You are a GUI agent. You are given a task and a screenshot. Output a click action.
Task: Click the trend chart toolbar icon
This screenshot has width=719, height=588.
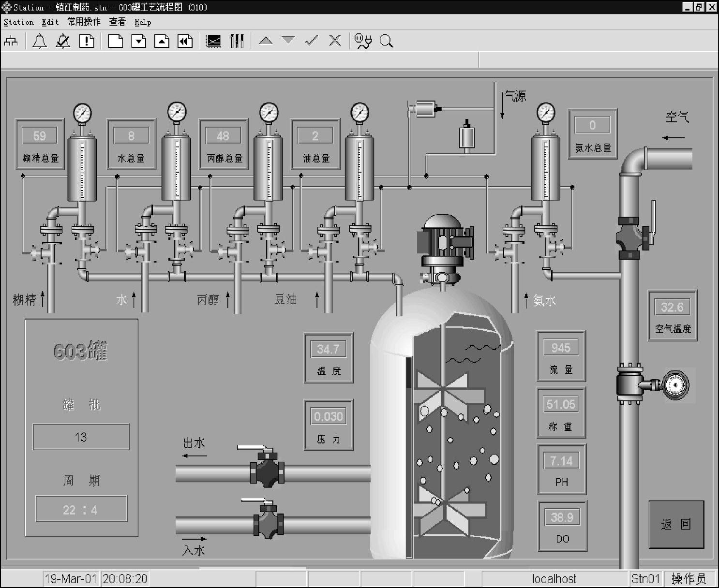pos(213,42)
